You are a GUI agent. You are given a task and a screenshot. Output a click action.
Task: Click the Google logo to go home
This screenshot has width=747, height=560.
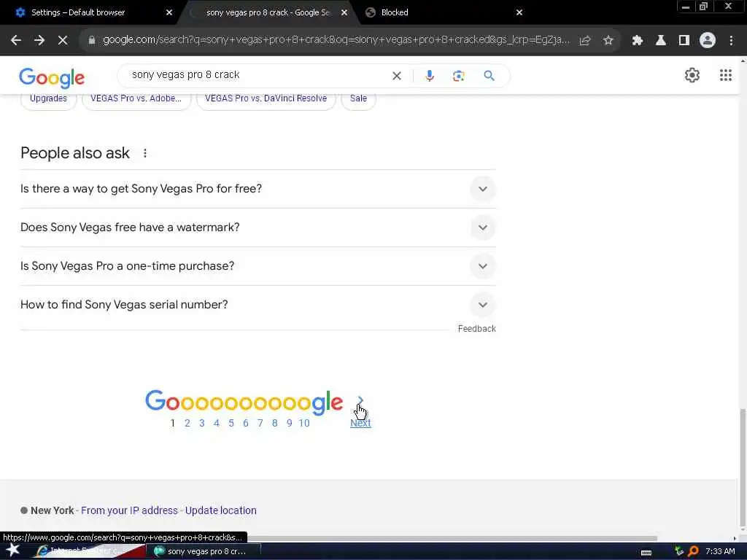click(52, 78)
